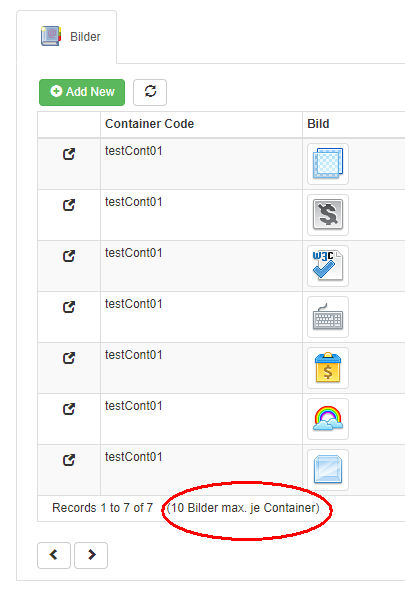Open the record with the keyboard thumbnail
This screenshot has height=594, width=405.
click(x=69, y=307)
